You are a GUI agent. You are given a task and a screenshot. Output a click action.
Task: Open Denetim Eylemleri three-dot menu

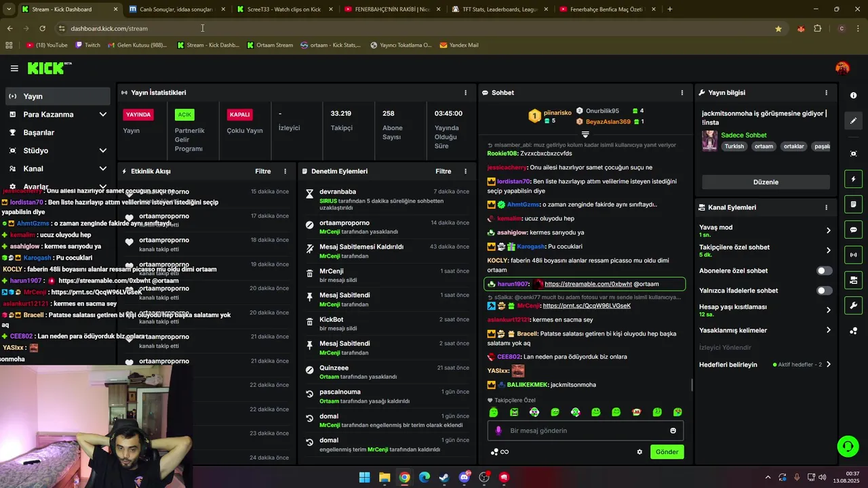pyautogui.click(x=465, y=171)
